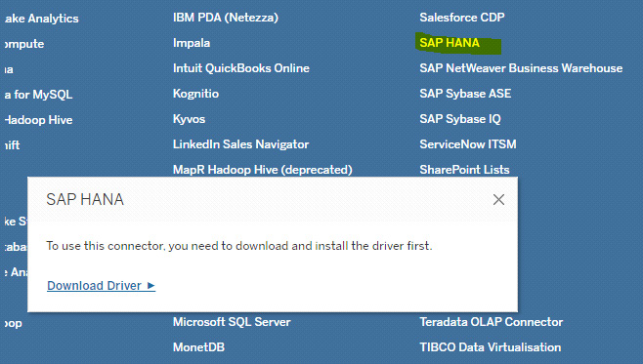Select MapR Hadoop Hive (deprecated)
Screen dimensions: 643x364
click(x=263, y=170)
